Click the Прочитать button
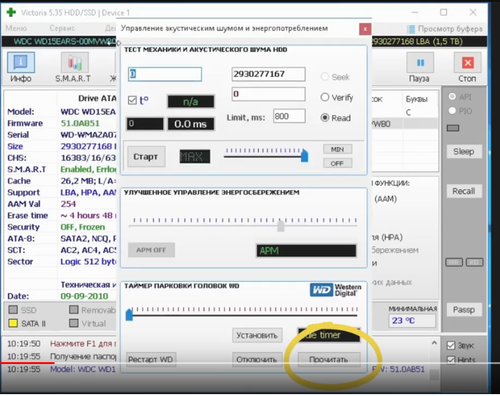 (x=329, y=359)
